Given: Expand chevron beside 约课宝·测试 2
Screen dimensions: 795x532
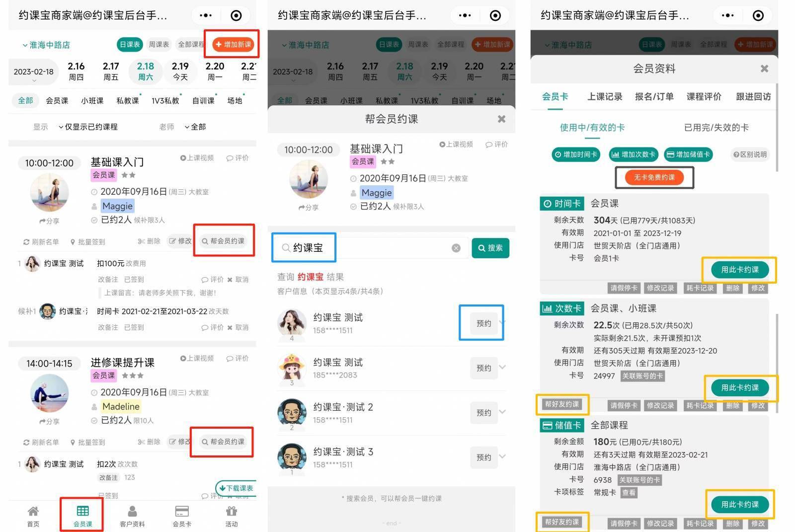Looking at the screenshot, I should [502, 412].
